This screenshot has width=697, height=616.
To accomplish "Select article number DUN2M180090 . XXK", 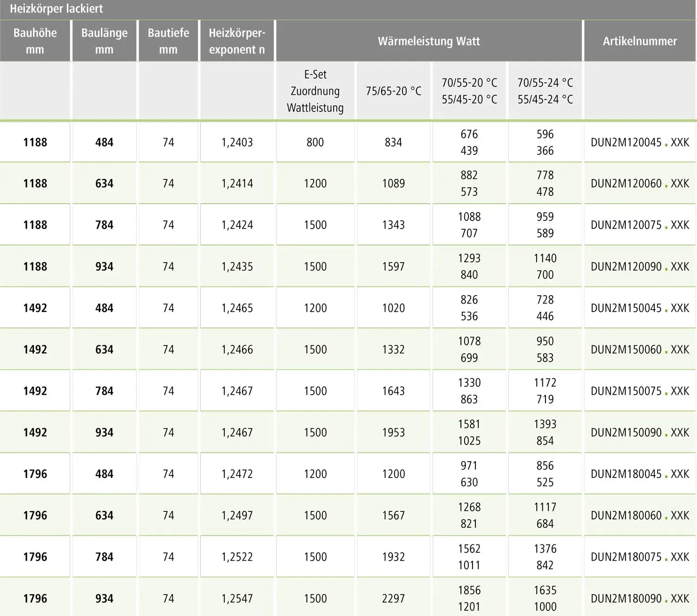I will (x=640, y=598).
